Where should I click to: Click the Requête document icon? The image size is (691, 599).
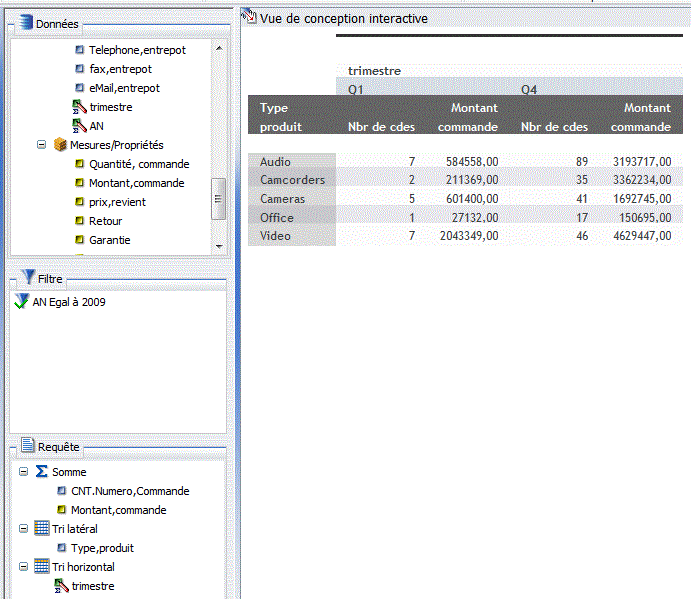tap(27, 446)
